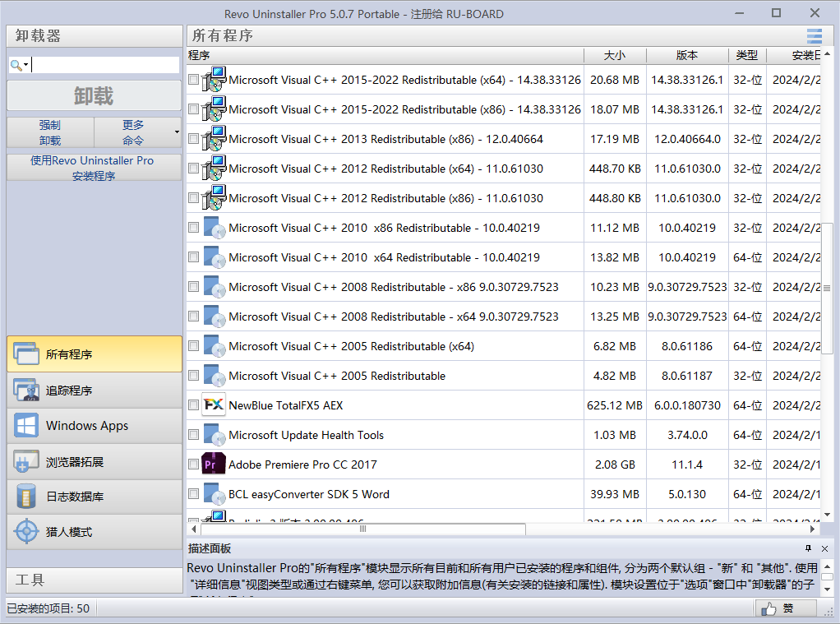This screenshot has height=624, width=840.
Task: Activate 猎人模式 hunter mode crosshair icon
Action: pyautogui.click(x=26, y=532)
